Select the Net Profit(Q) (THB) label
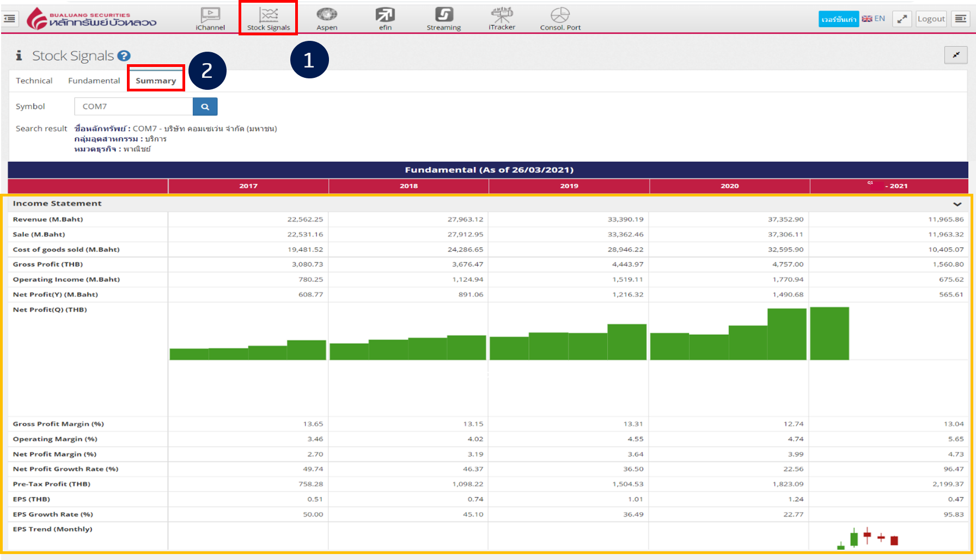Screen dimensions: 976x560 pos(50,310)
